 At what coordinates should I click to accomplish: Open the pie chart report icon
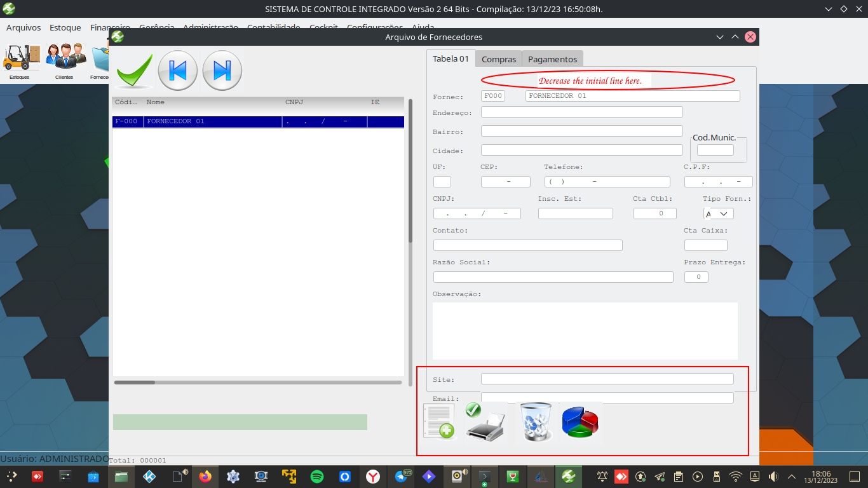pos(580,422)
